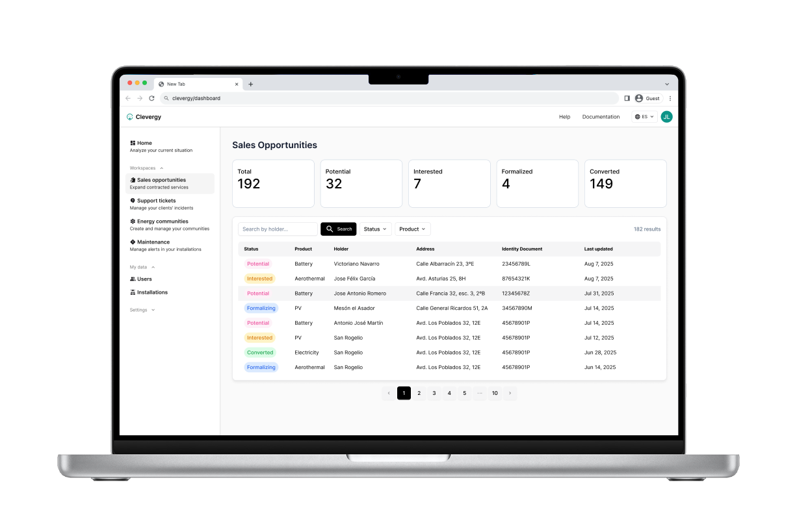Collapse the Workspaces section
The image size is (797, 532).
[147, 168]
